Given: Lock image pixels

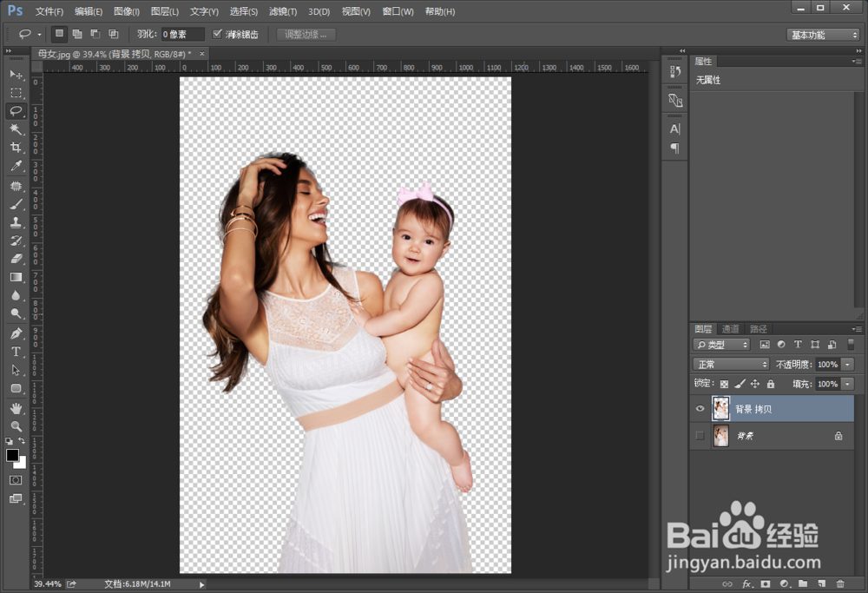Looking at the screenshot, I should point(740,384).
